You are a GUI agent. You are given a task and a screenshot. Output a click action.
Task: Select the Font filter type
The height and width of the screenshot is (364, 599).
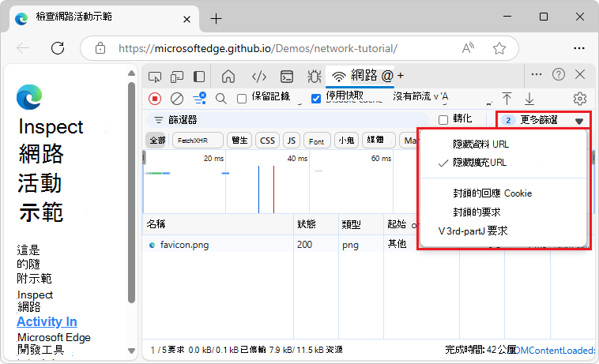(x=317, y=141)
